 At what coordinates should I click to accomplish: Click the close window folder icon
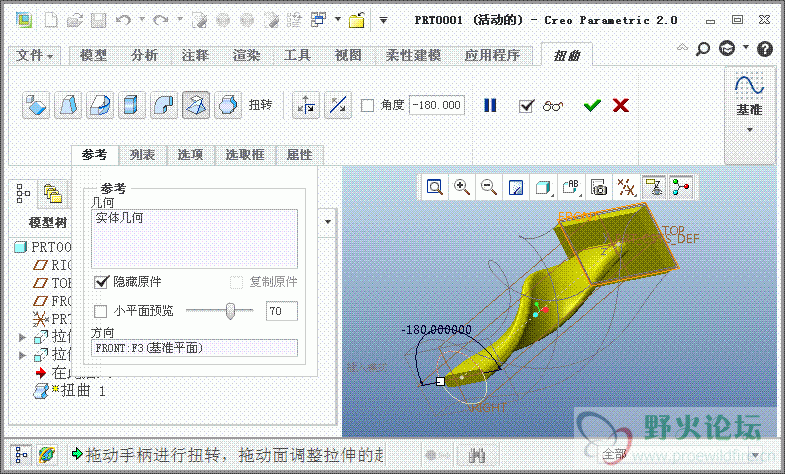tap(356, 21)
